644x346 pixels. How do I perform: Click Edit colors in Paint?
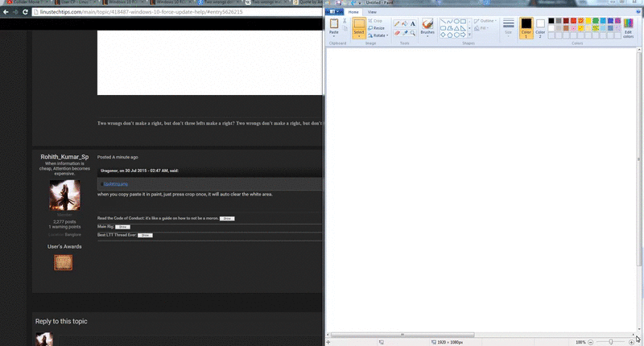pyautogui.click(x=628, y=28)
